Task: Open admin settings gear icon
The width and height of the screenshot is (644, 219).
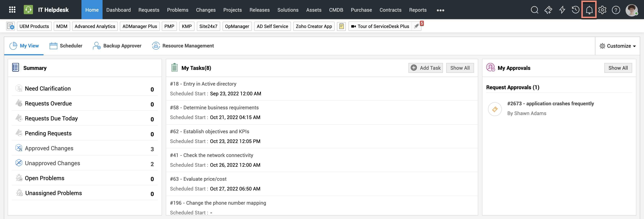Action: point(602,10)
